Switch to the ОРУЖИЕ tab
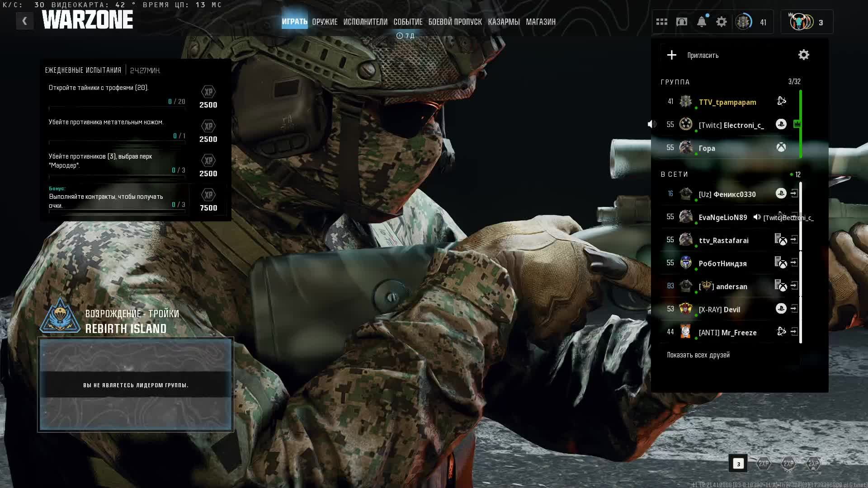Image resolution: width=868 pixels, height=488 pixels. (325, 22)
